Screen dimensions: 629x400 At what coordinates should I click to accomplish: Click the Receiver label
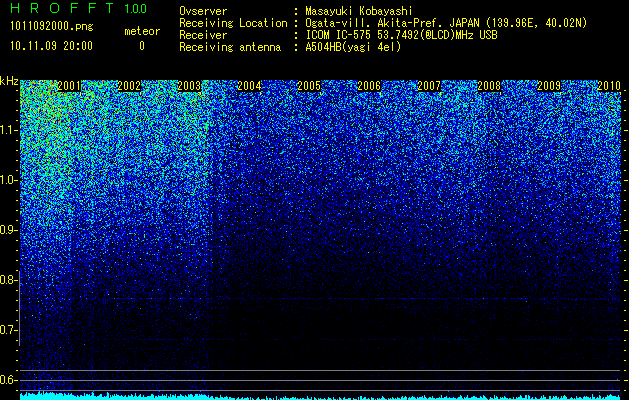(x=203, y=35)
